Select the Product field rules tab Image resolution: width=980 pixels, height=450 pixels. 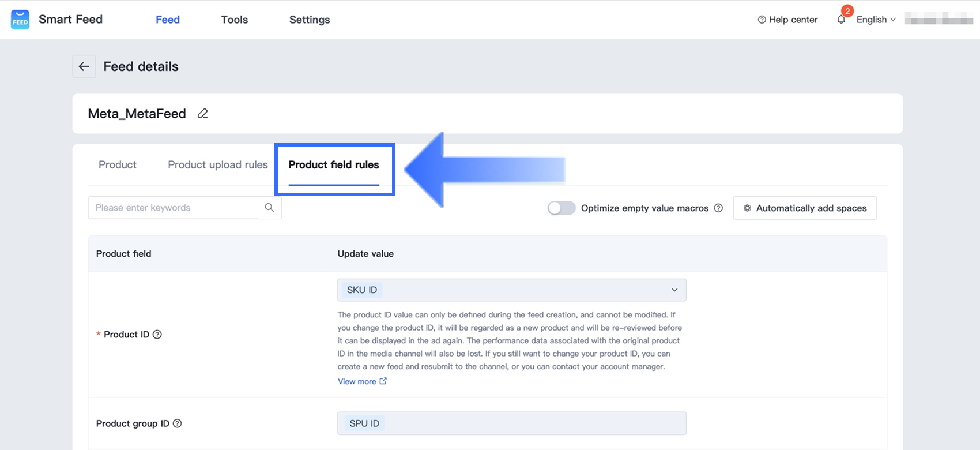(x=334, y=165)
